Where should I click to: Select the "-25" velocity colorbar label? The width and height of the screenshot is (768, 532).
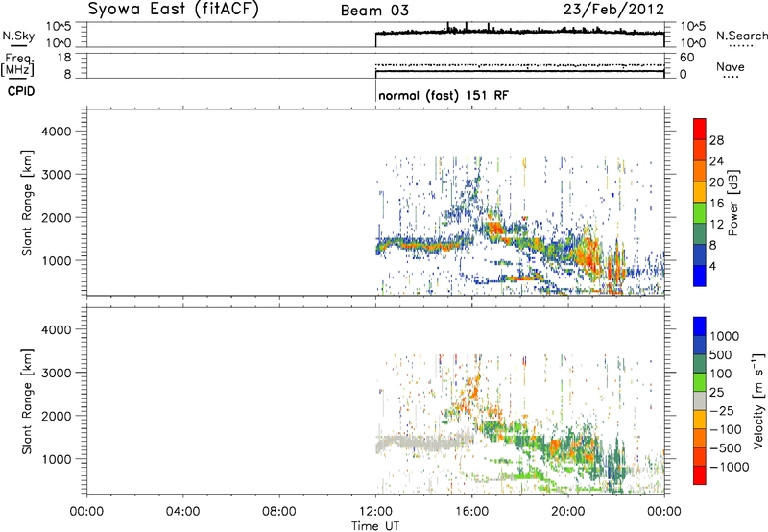(x=722, y=411)
